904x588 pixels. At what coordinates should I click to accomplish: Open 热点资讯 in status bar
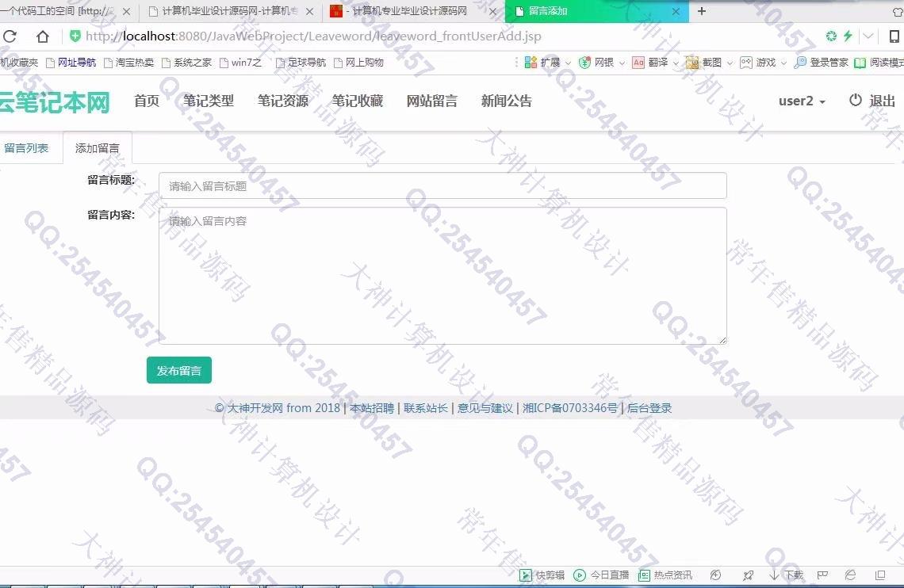tap(665, 575)
